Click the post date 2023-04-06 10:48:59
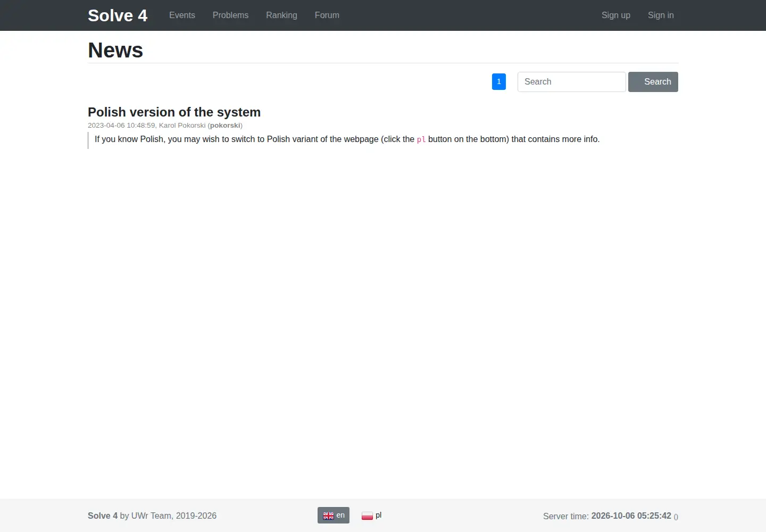The height and width of the screenshot is (532, 766). 121,126
